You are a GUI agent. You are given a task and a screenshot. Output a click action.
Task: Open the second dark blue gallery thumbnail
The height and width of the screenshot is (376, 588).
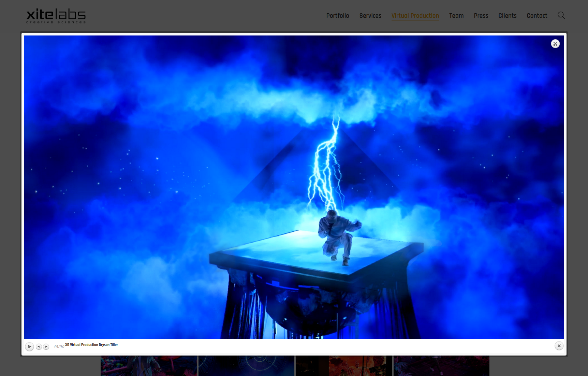pos(246,366)
